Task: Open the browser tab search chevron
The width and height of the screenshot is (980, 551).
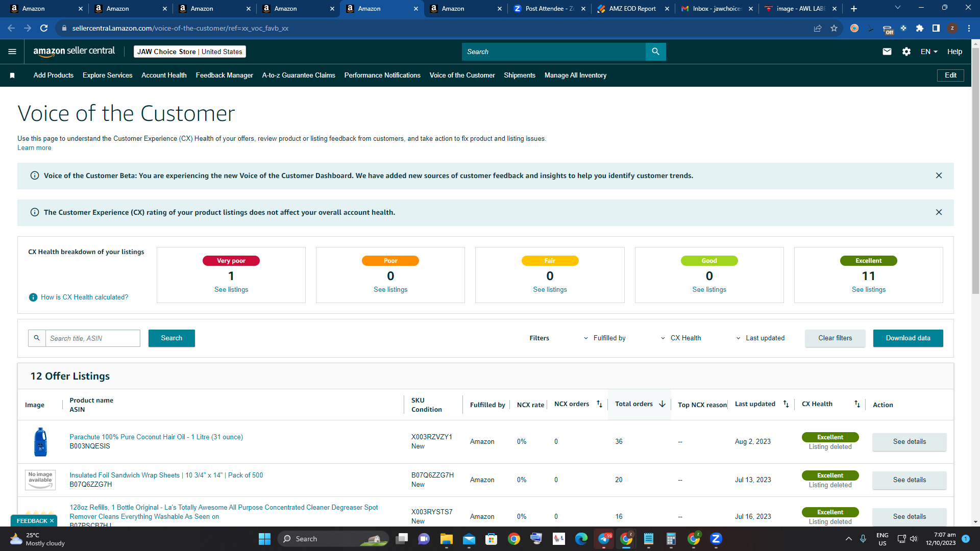Action: [x=898, y=8]
